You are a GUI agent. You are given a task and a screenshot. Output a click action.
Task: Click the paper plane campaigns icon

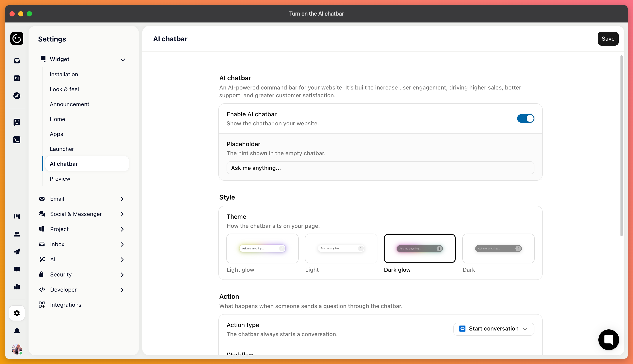pos(17,252)
